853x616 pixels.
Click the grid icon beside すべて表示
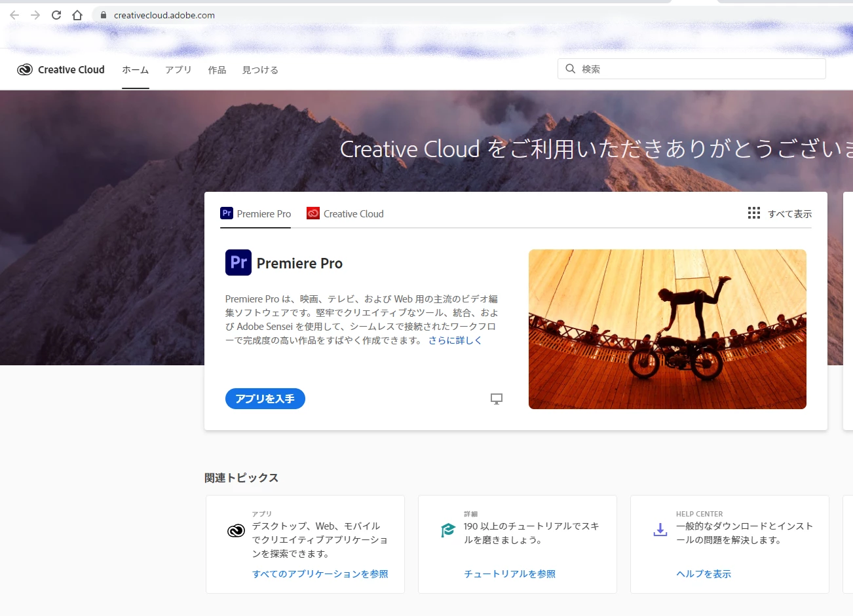[x=754, y=213]
